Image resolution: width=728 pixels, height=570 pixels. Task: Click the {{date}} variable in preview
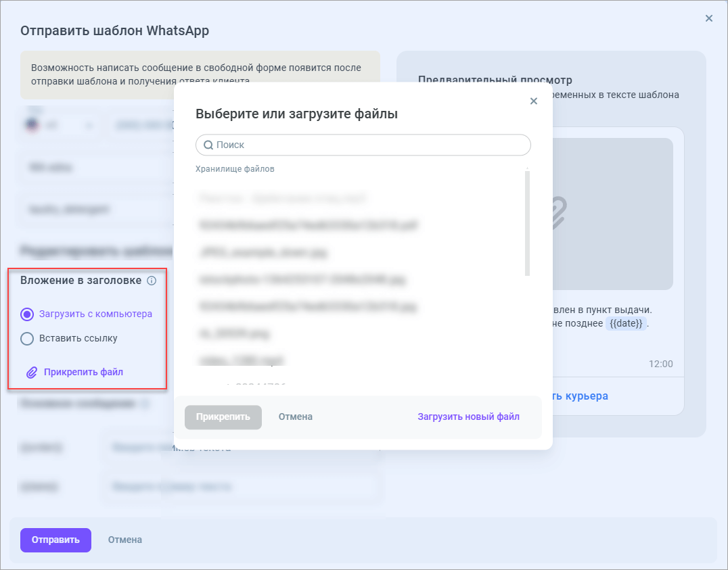coord(626,323)
